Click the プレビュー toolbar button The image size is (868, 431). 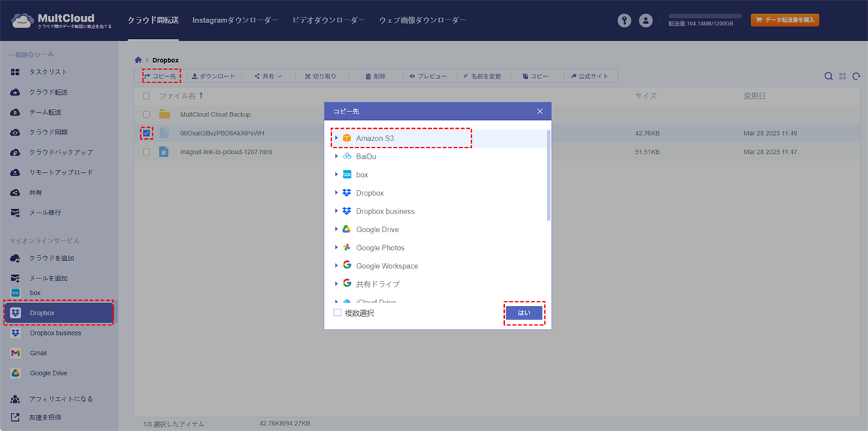(x=428, y=76)
